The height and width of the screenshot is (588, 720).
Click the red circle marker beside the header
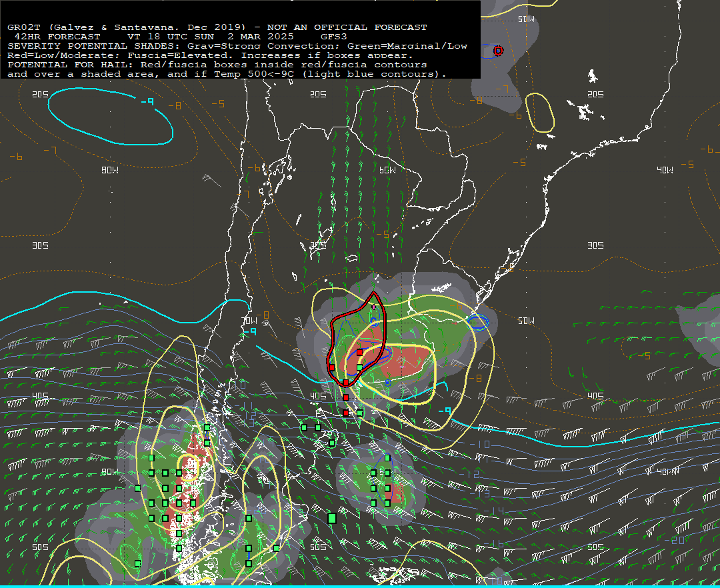point(498,51)
